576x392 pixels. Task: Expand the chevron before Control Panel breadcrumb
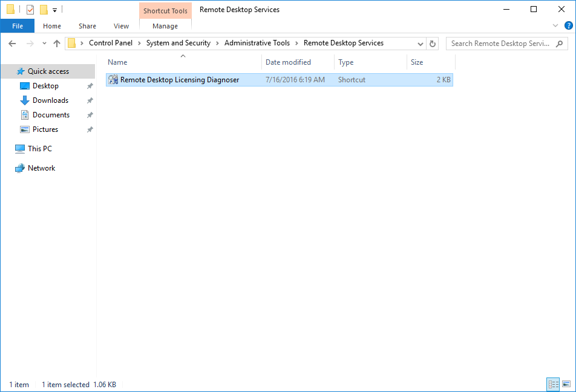pyautogui.click(x=82, y=44)
